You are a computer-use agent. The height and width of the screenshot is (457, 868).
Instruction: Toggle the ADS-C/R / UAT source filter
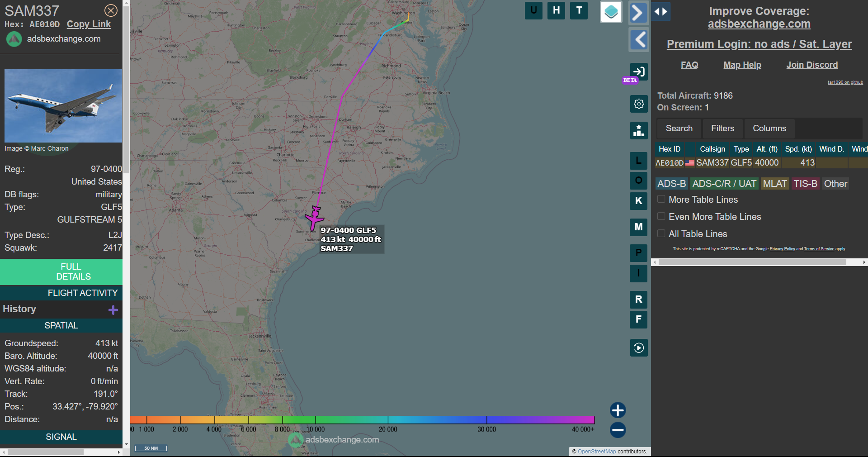pyautogui.click(x=724, y=184)
